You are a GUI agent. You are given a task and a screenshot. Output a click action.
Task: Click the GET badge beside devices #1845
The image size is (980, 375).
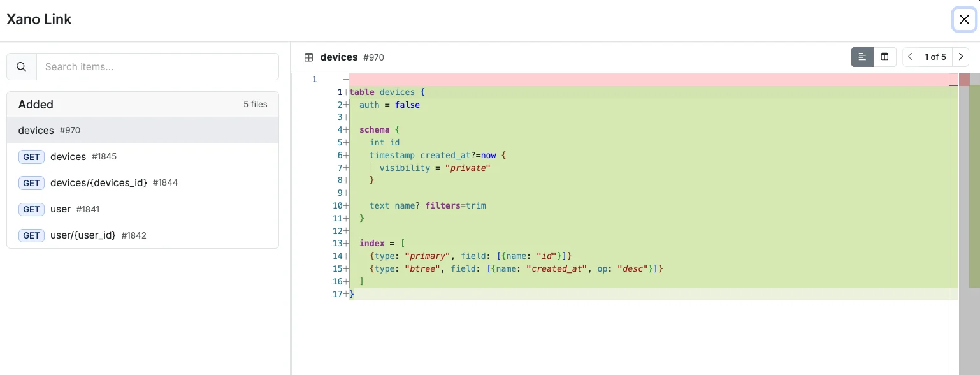(31, 157)
